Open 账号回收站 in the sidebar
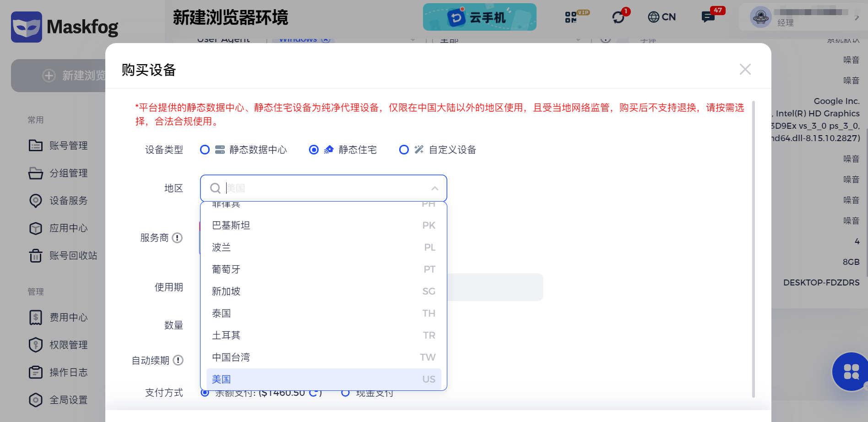 point(63,256)
